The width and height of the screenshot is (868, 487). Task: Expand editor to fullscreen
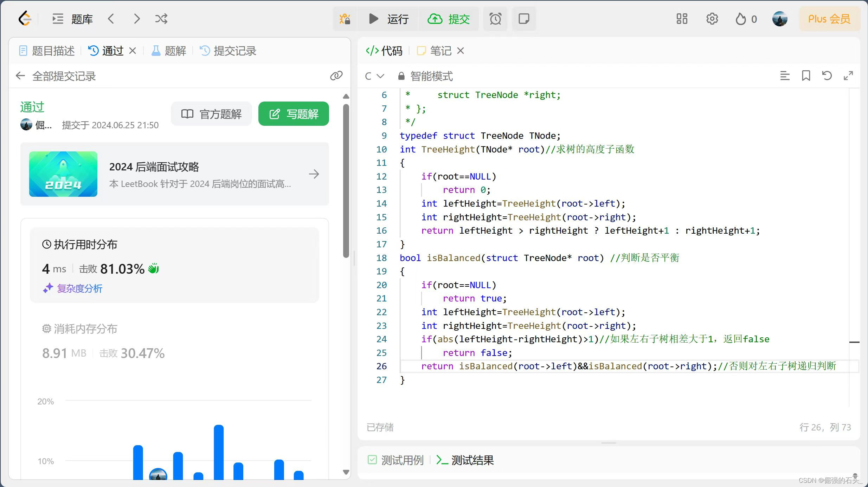coord(848,76)
